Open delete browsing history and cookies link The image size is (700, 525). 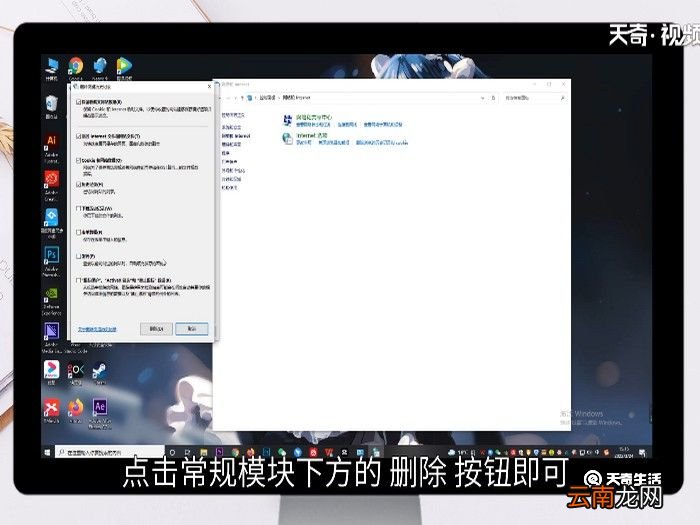[x=382, y=143]
